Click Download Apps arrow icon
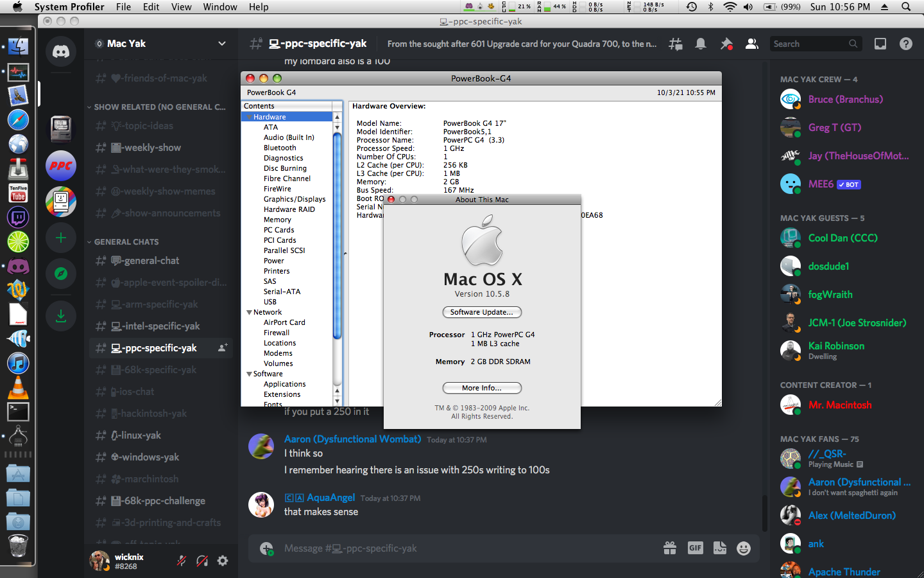924x578 pixels. [x=61, y=316]
